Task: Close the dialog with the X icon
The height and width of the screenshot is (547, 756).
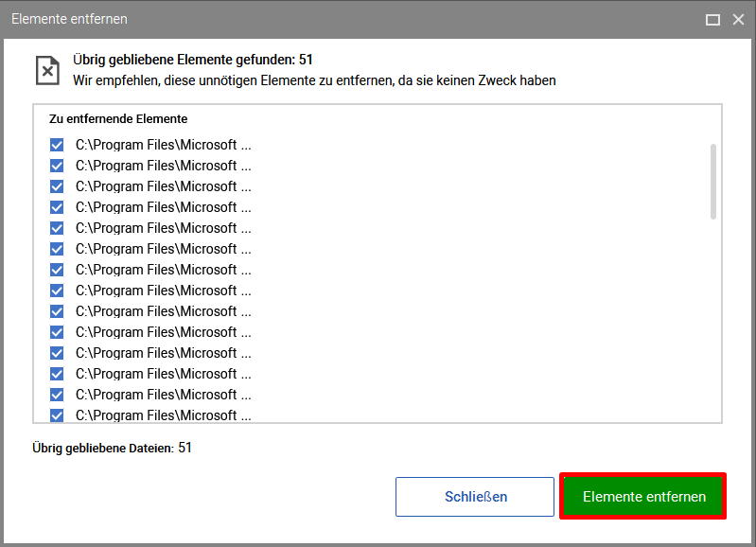Action: pyautogui.click(x=738, y=19)
